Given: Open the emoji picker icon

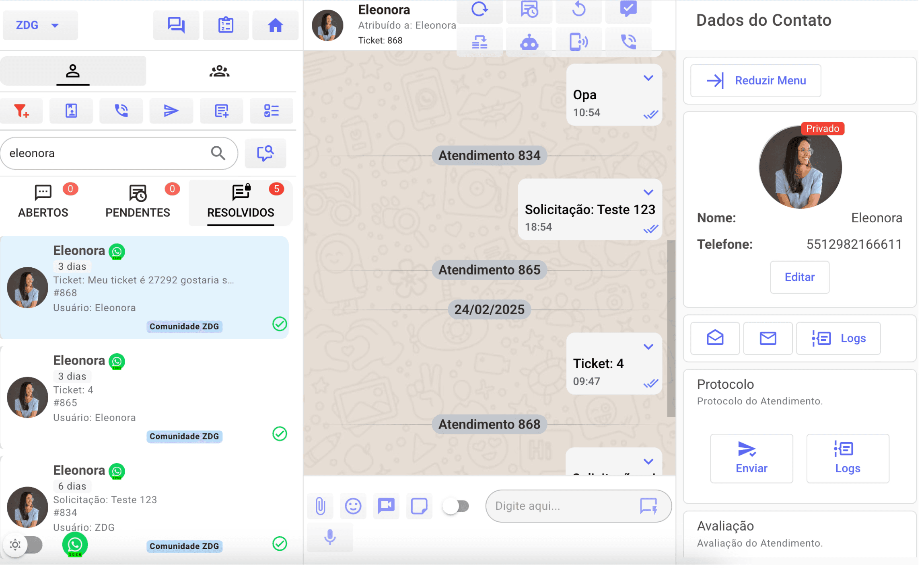Looking at the screenshot, I should (x=353, y=506).
